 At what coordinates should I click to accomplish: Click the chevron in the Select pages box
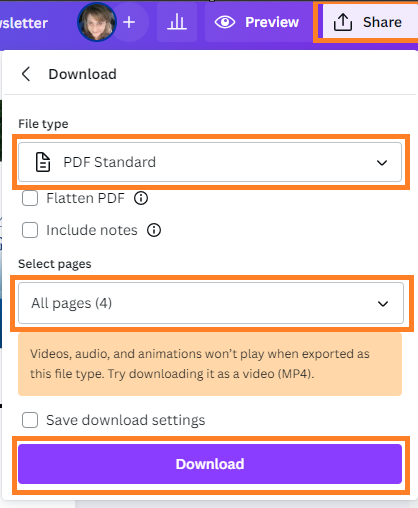(383, 303)
